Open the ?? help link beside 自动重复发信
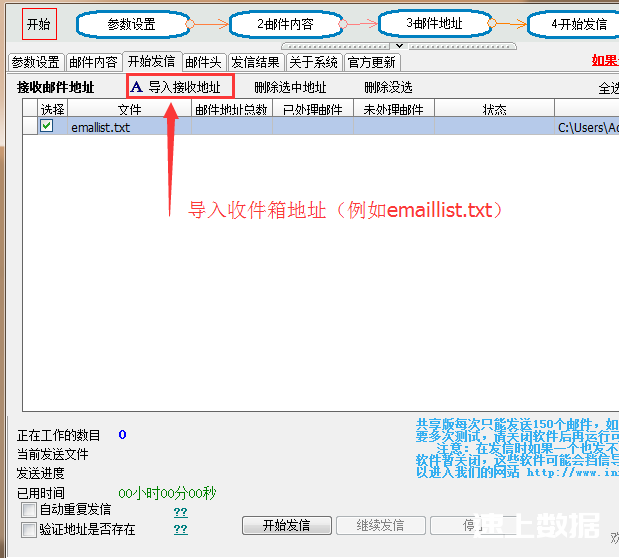 point(180,512)
